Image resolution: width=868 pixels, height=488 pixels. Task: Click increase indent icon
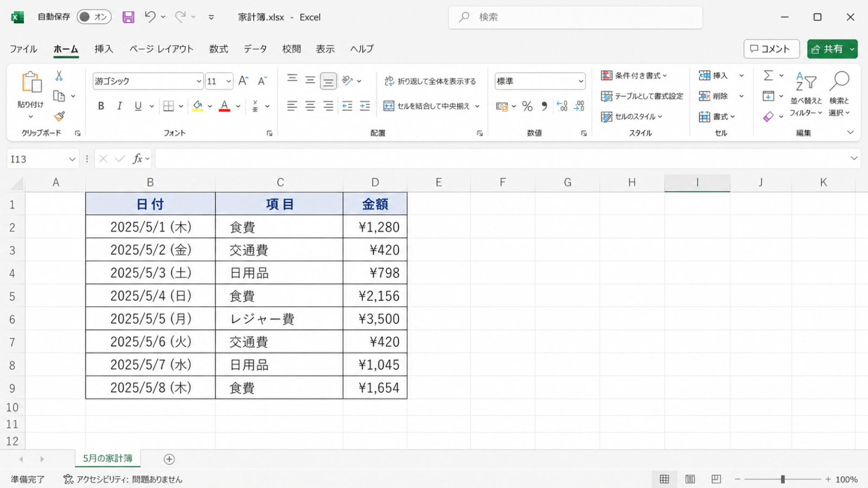tap(365, 106)
